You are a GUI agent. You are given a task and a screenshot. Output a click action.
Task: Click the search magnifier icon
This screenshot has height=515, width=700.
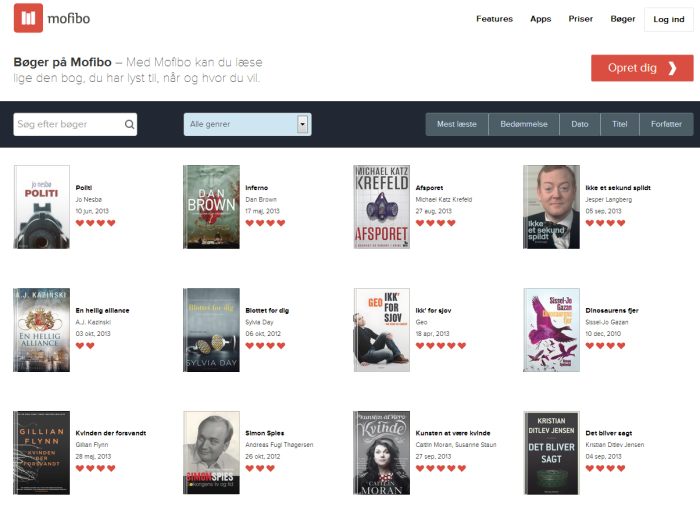point(129,125)
